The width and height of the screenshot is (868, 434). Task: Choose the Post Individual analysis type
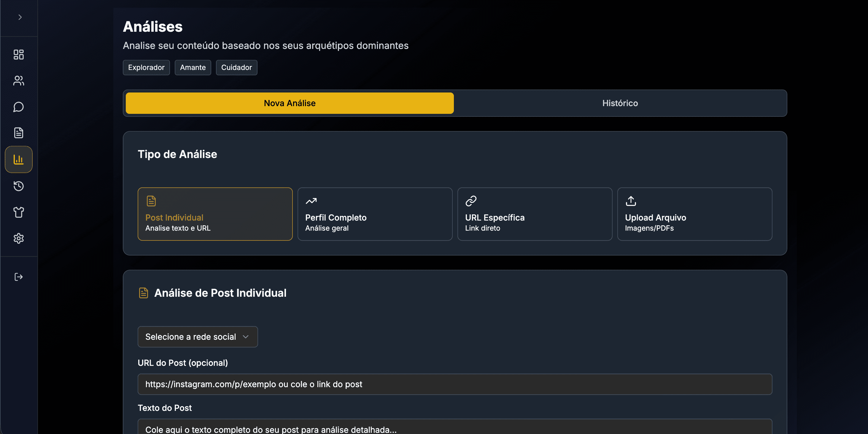coord(215,214)
